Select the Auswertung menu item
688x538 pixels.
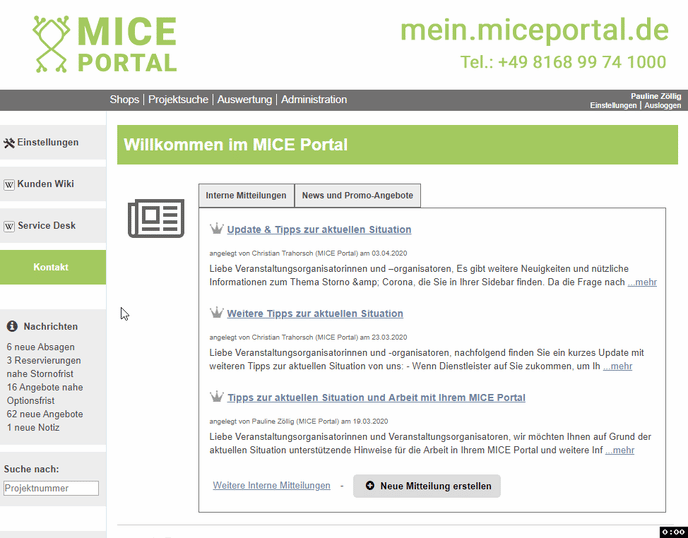click(244, 100)
